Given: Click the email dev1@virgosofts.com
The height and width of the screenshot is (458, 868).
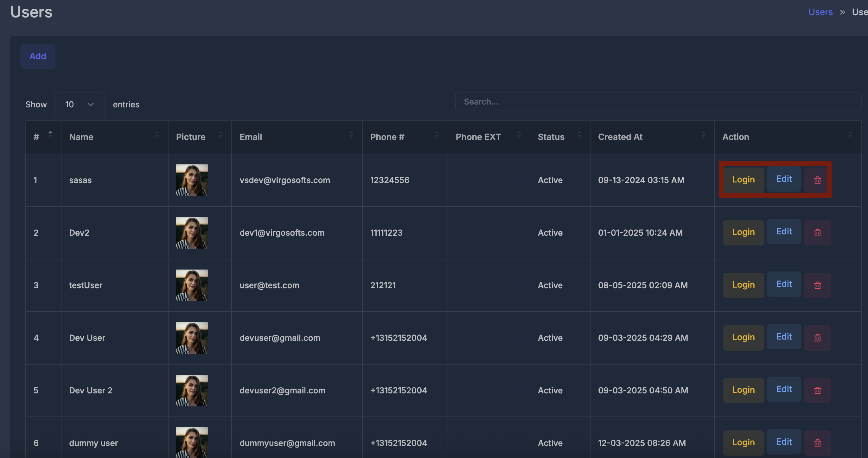Looking at the screenshot, I should (282, 233).
